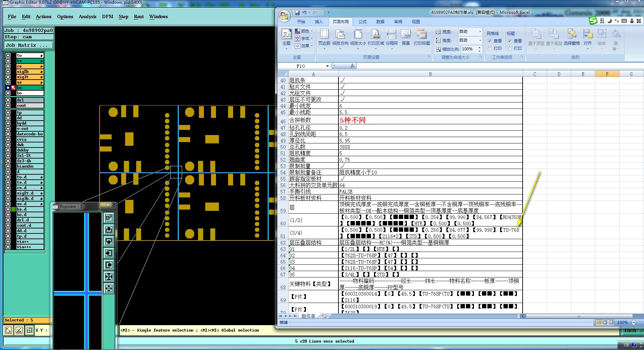Select column F header in Excel
This screenshot has height=350, width=644.
coord(607,74)
